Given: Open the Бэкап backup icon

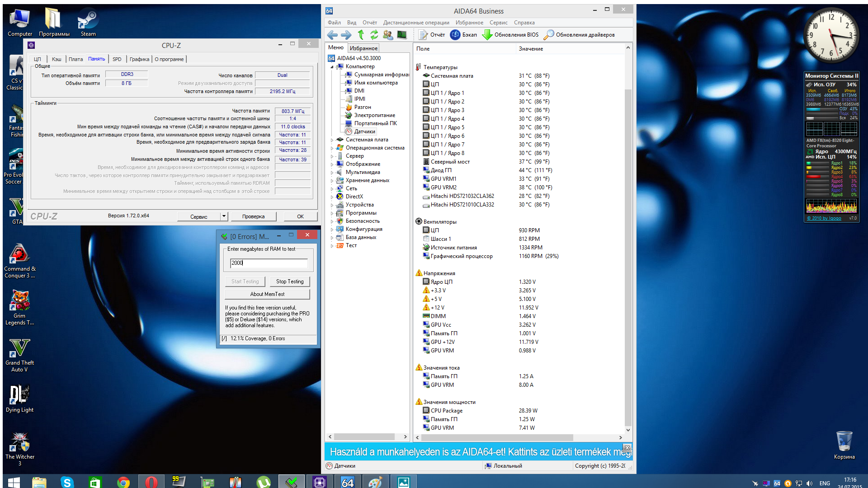Looking at the screenshot, I should pos(455,35).
